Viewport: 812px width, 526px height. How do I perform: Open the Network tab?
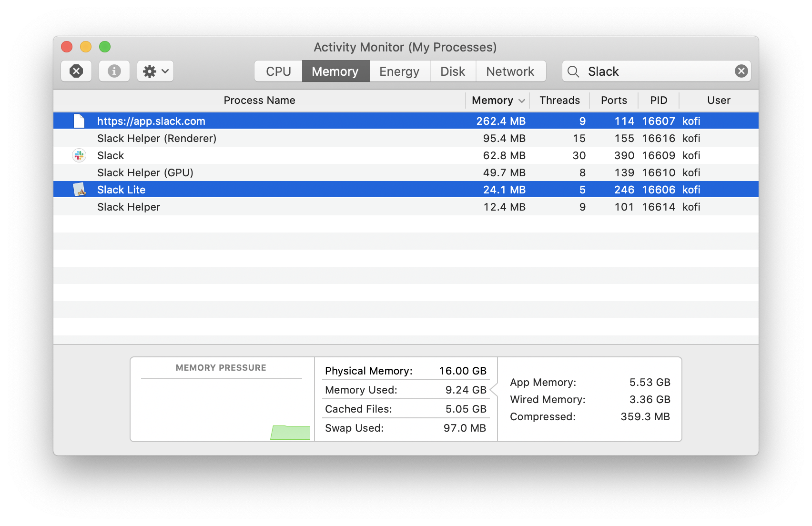(x=510, y=71)
